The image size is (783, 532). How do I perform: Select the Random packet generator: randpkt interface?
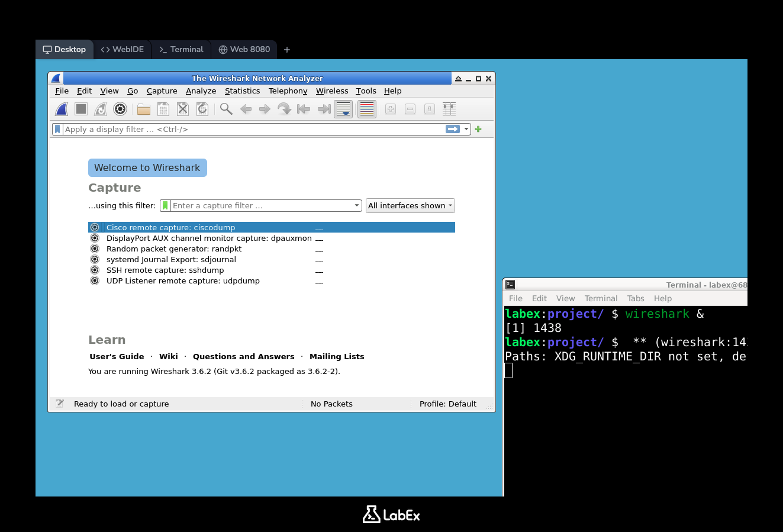click(x=173, y=249)
